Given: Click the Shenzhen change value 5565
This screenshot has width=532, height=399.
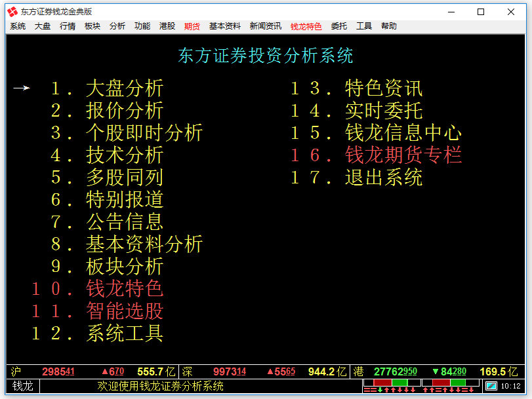Looking at the screenshot, I should pyautogui.click(x=281, y=372).
